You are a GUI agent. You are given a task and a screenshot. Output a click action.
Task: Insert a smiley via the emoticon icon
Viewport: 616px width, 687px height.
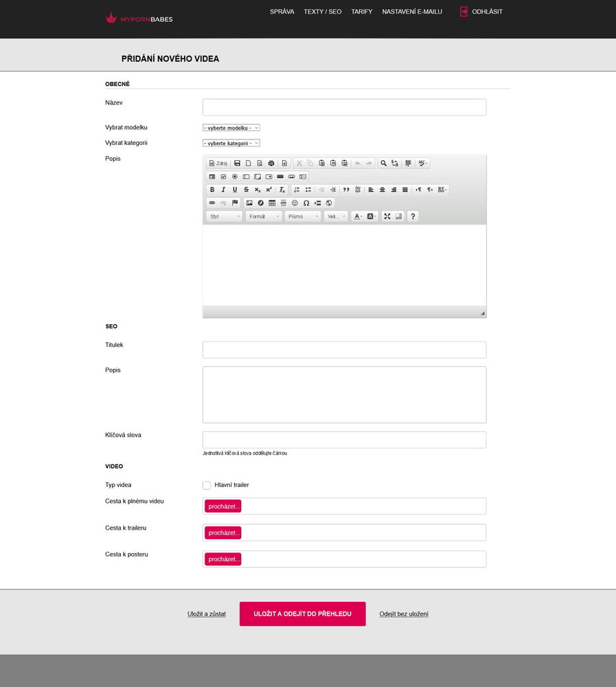tap(295, 203)
